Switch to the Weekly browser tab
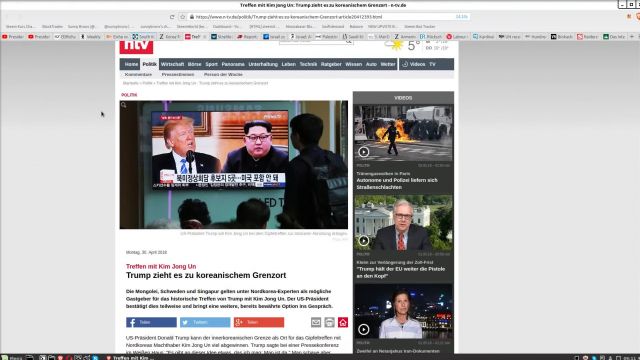The image size is (640, 360). [91, 37]
